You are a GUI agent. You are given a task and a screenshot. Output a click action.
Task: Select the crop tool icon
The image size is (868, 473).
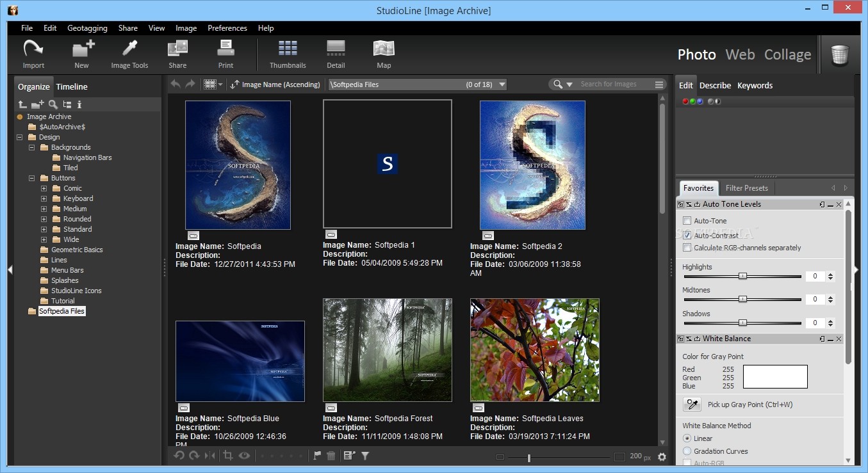click(x=228, y=456)
